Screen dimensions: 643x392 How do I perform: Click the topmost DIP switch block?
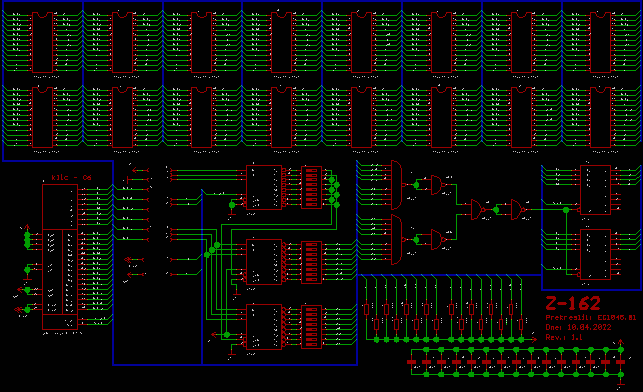pyautogui.click(x=311, y=187)
